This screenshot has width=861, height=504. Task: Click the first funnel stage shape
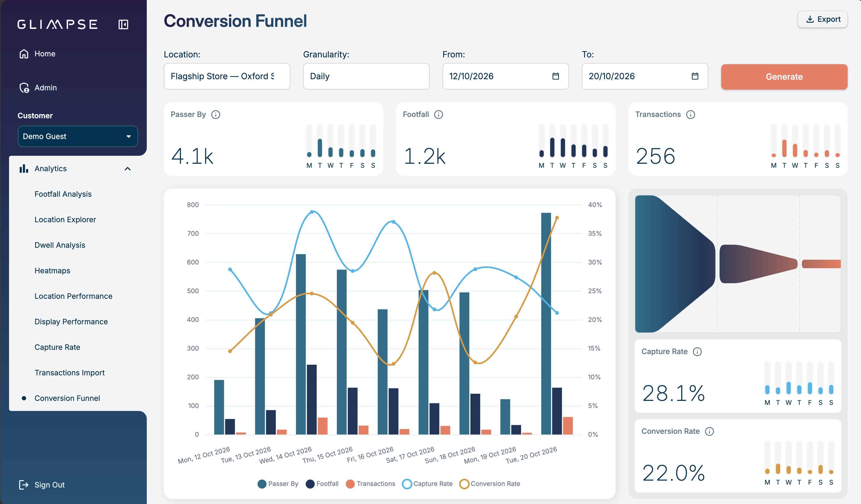675,264
